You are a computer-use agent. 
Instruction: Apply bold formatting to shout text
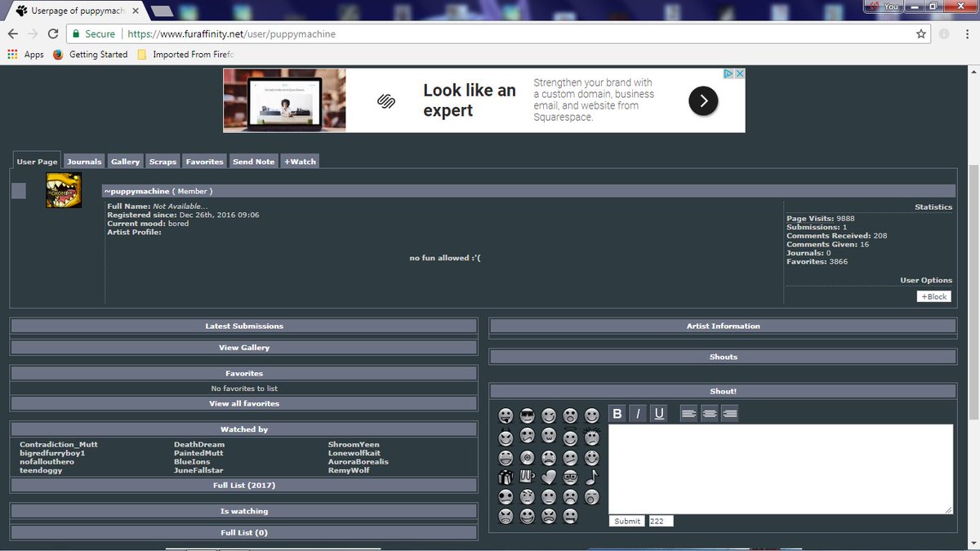click(x=617, y=413)
